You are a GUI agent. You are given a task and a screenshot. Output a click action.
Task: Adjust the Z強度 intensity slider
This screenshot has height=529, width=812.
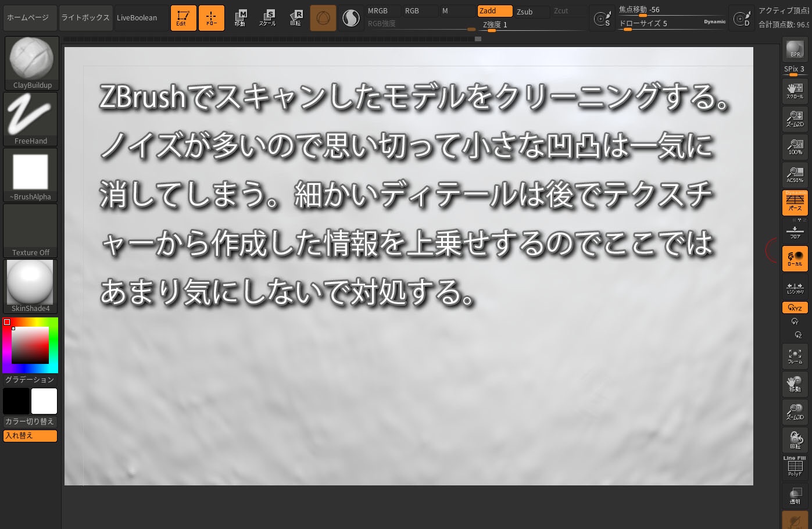click(534, 25)
